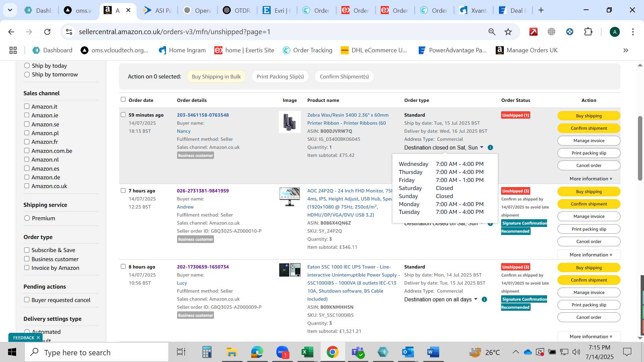Screen dimensions: 644x362
Task: Click the page vertical scrollbar thumb
Action: pos(640,148)
